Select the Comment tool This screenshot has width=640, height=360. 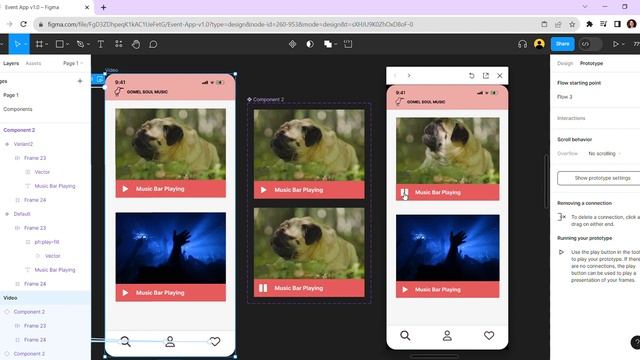click(153, 44)
